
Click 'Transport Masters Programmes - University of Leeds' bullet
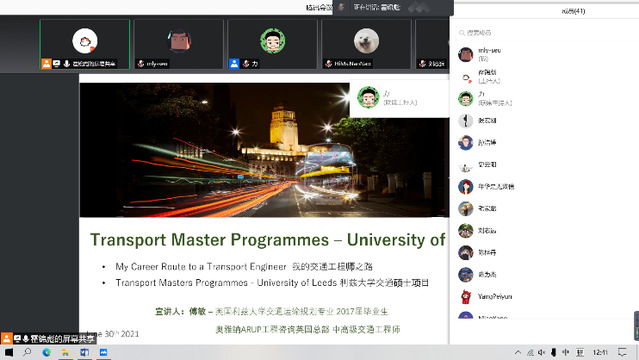(272, 283)
